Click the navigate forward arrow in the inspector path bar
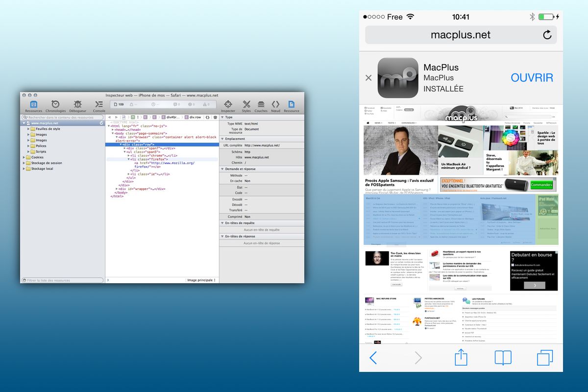Image resolution: width=588 pixels, height=392 pixels. [116, 118]
